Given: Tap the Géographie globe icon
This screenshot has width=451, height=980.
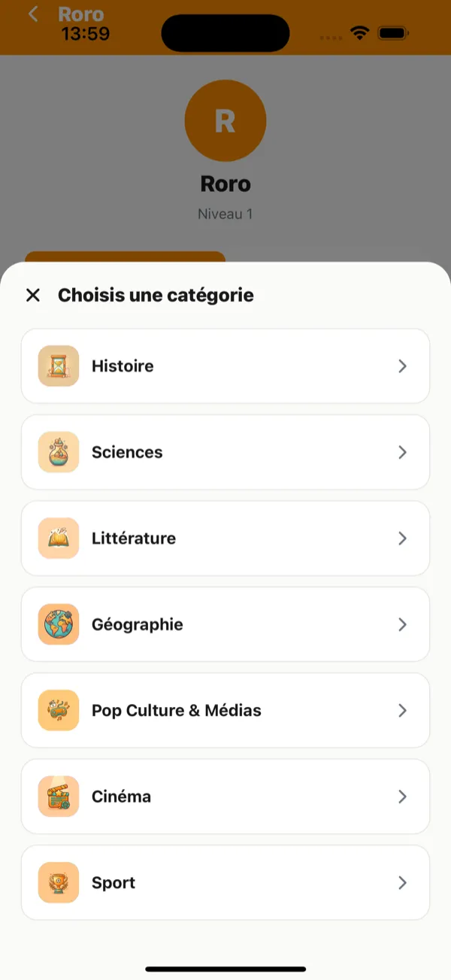Looking at the screenshot, I should click(59, 624).
